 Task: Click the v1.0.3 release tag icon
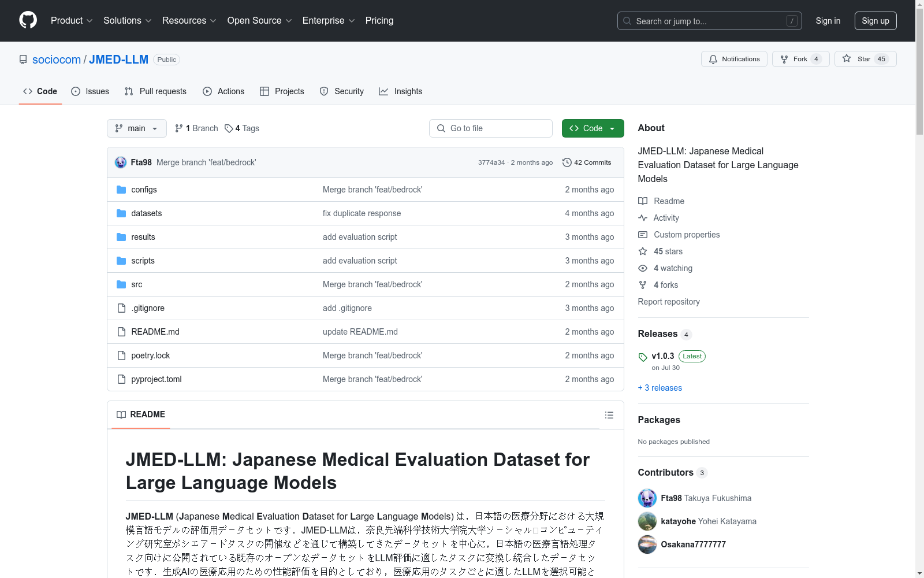(643, 357)
